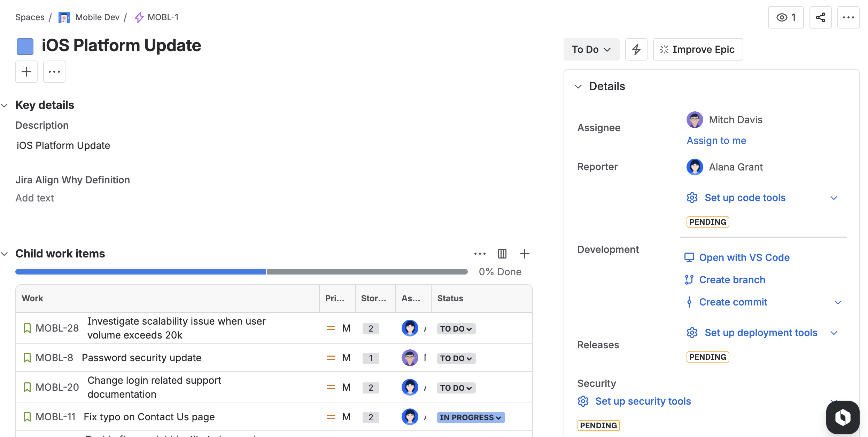Collapse the Key details section

[x=5, y=105]
